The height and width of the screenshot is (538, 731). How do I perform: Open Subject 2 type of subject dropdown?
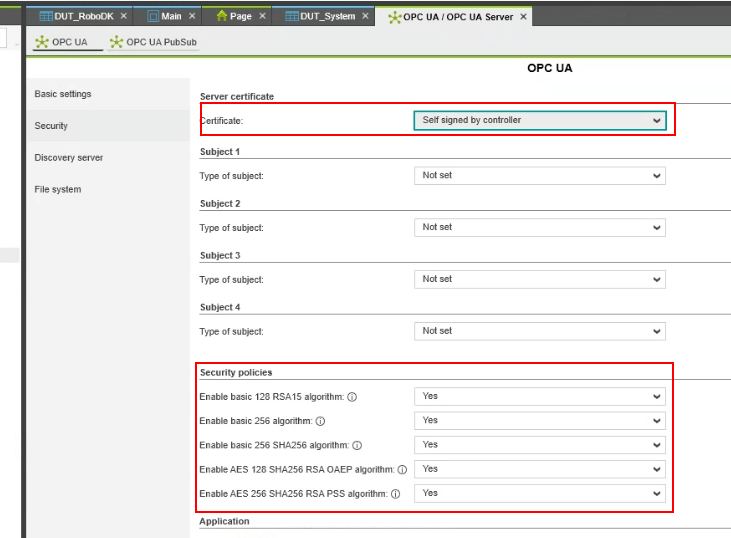(540, 228)
